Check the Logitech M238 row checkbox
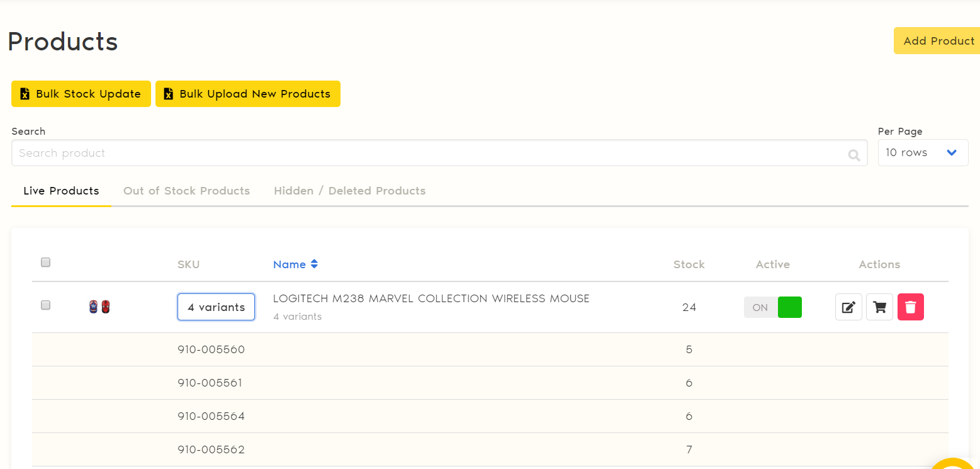The image size is (980, 469). 45,305
